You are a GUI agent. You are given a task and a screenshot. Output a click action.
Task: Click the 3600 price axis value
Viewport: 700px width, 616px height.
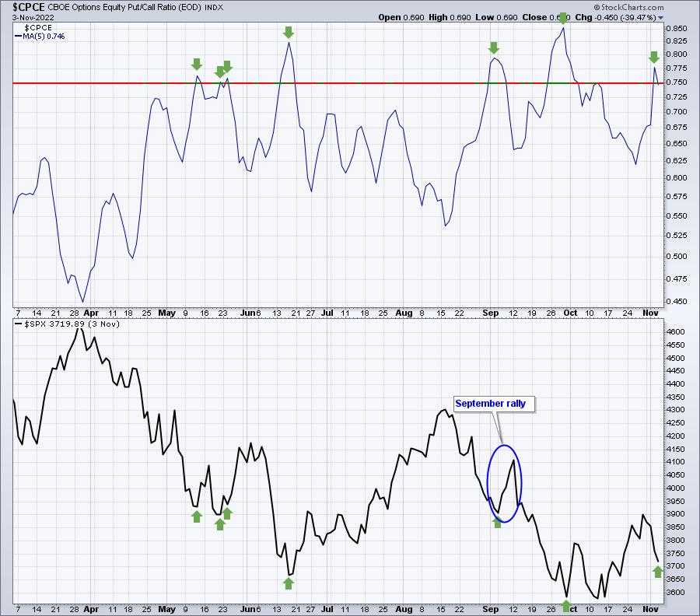coord(675,593)
